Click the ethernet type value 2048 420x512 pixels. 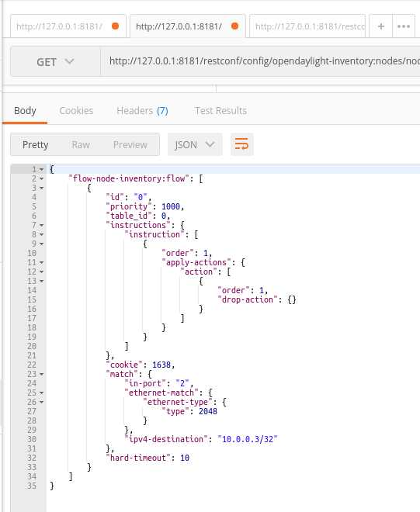coord(208,411)
